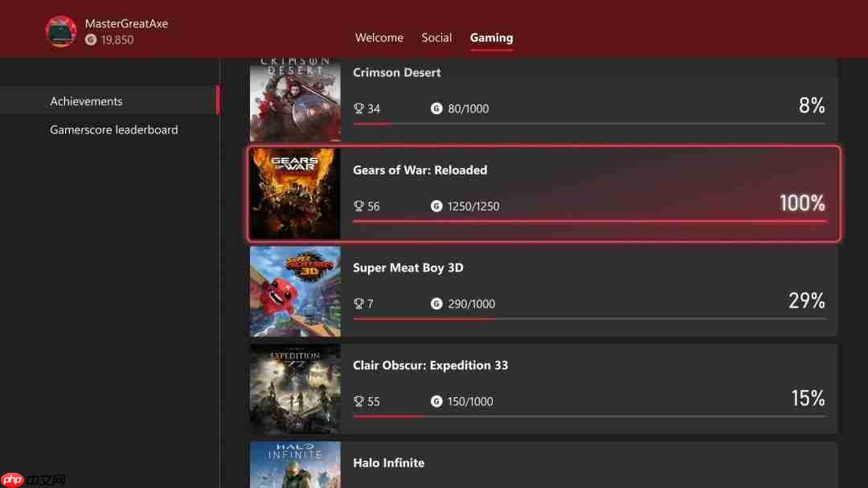The image size is (868, 488).
Task: Click the 150/1000 gamerscore text
Action: click(470, 401)
